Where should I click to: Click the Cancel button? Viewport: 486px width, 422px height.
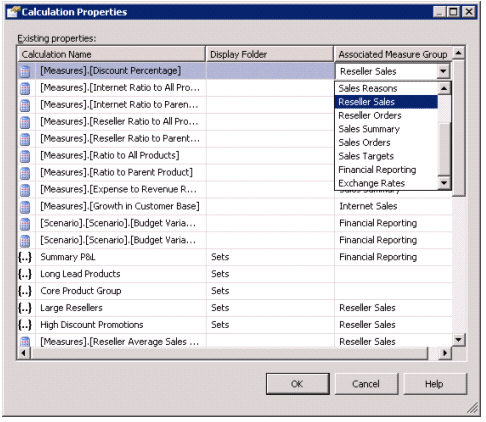click(366, 384)
